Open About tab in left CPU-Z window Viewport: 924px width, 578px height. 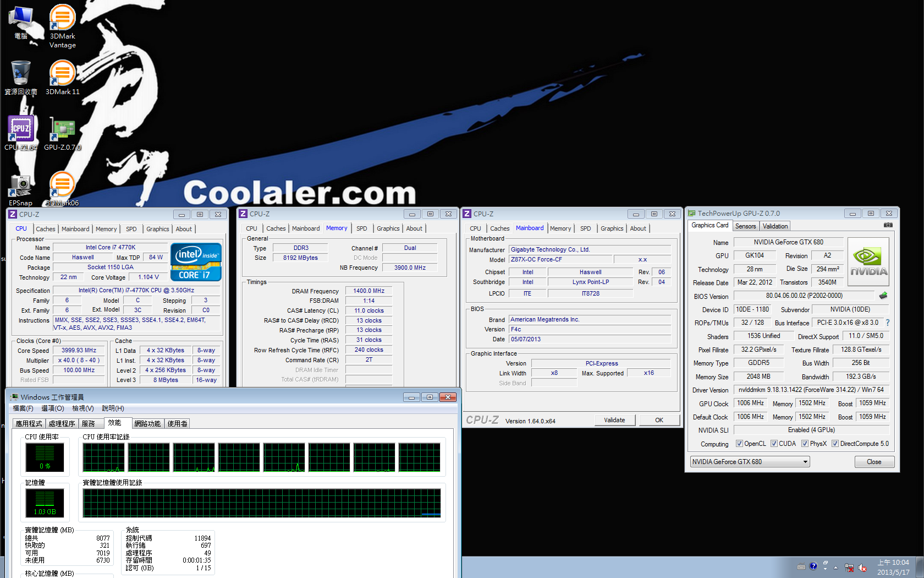coord(184,229)
